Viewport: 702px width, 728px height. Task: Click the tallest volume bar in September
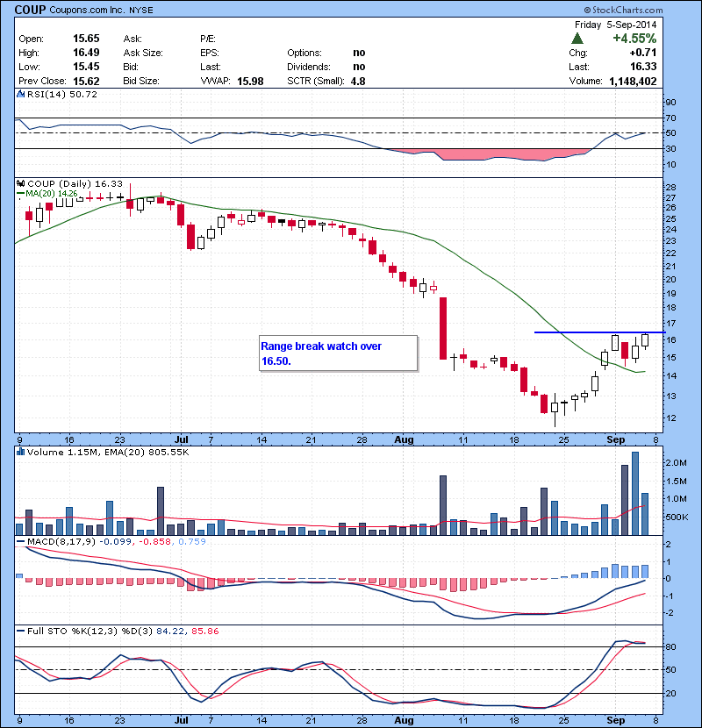pyautogui.click(x=635, y=494)
